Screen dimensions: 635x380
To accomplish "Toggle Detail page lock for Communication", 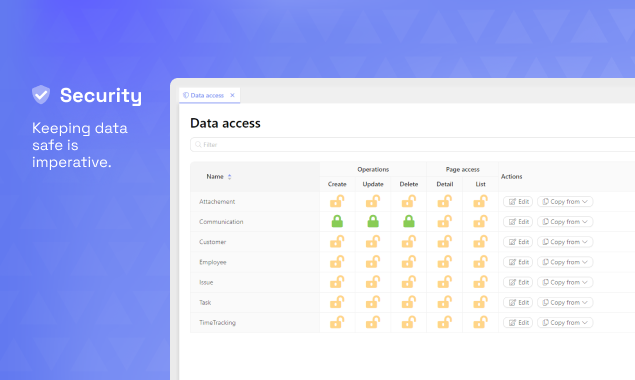I will (x=445, y=222).
